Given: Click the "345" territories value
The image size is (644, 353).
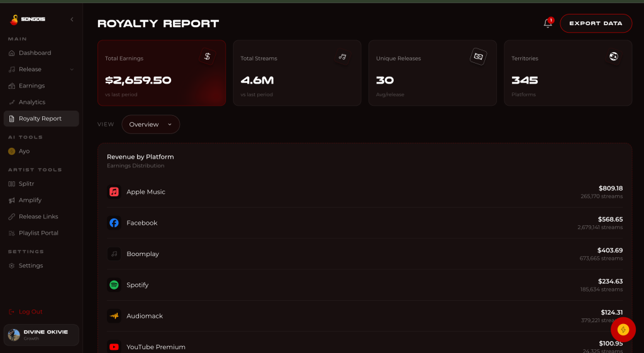Looking at the screenshot, I should point(525,81).
